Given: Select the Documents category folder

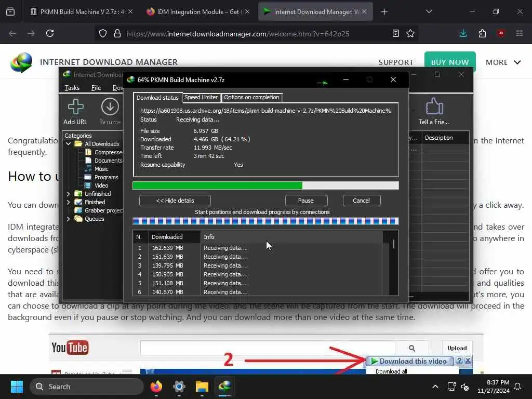Looking at the screenshot, I should pos(104,161).
